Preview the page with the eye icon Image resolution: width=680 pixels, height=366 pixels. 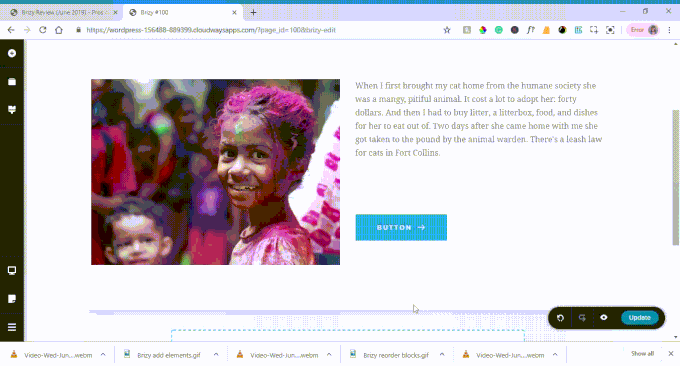(x=604, y=317)
